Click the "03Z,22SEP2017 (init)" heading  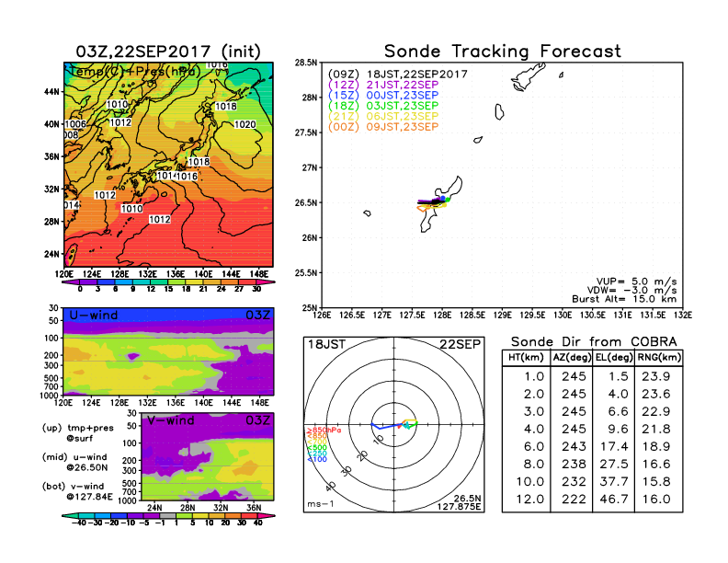168,52
